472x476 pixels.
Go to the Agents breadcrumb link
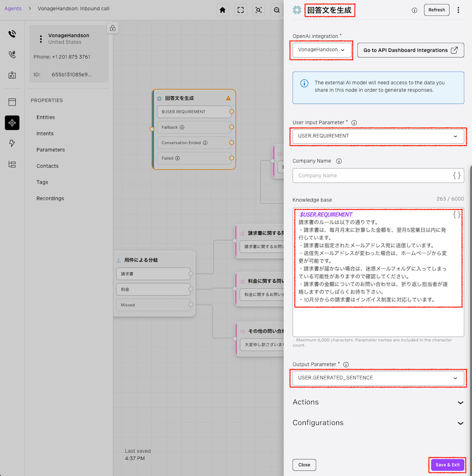13,9
